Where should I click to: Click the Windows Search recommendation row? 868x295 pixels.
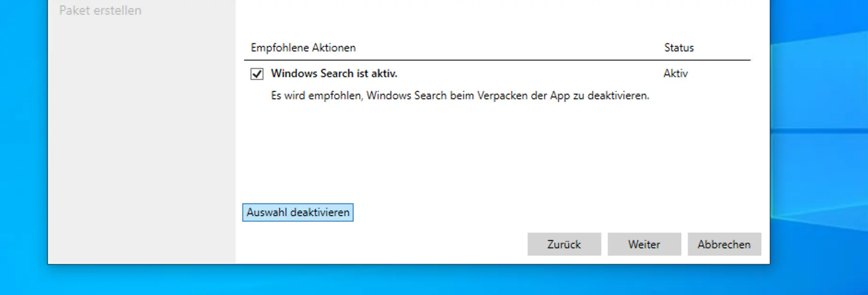425,74
